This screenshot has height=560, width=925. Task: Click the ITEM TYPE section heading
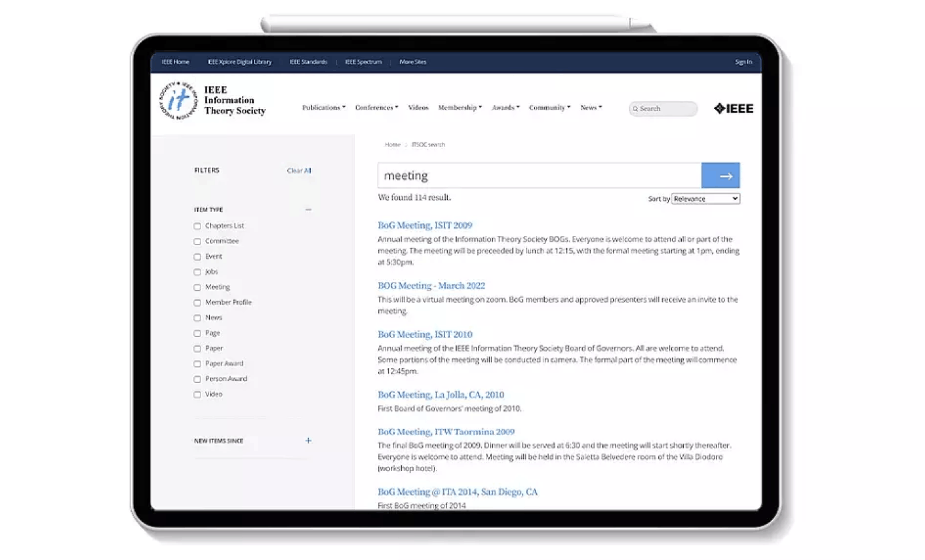209,210
